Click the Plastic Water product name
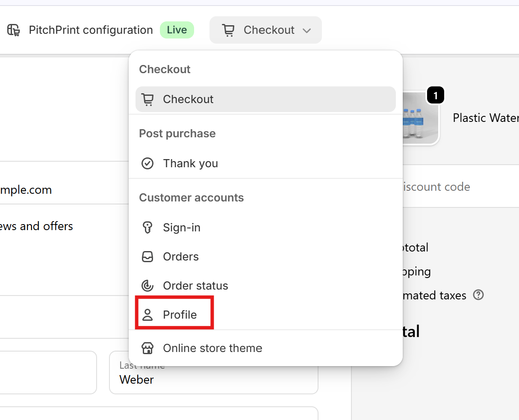Image resolution: width=519 pixels, height=420 pixels. 486,118
